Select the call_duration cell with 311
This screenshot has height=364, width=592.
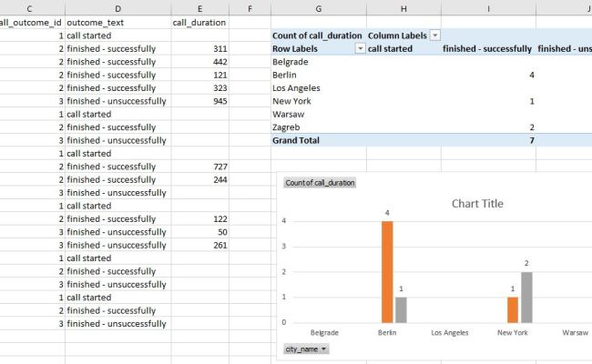pos(199,48)
